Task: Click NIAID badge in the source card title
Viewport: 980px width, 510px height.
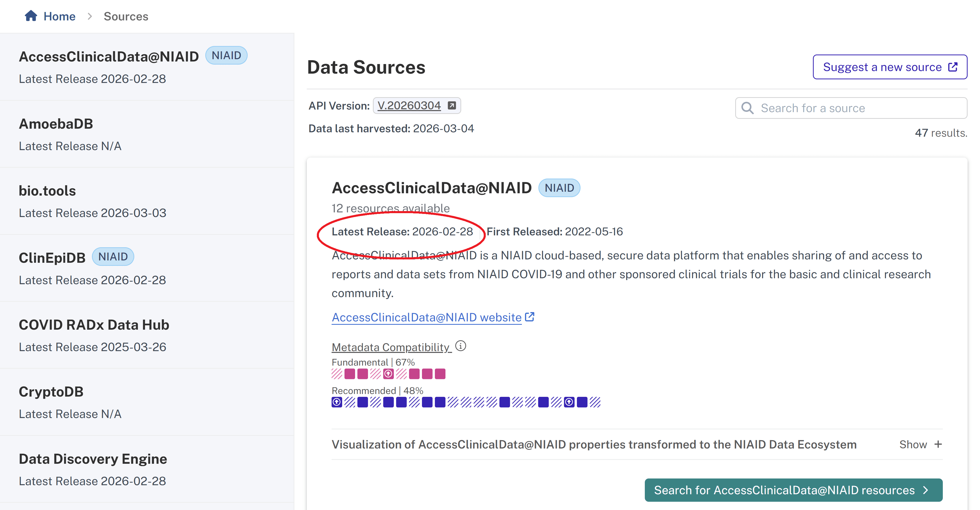Action: [559, 188]
